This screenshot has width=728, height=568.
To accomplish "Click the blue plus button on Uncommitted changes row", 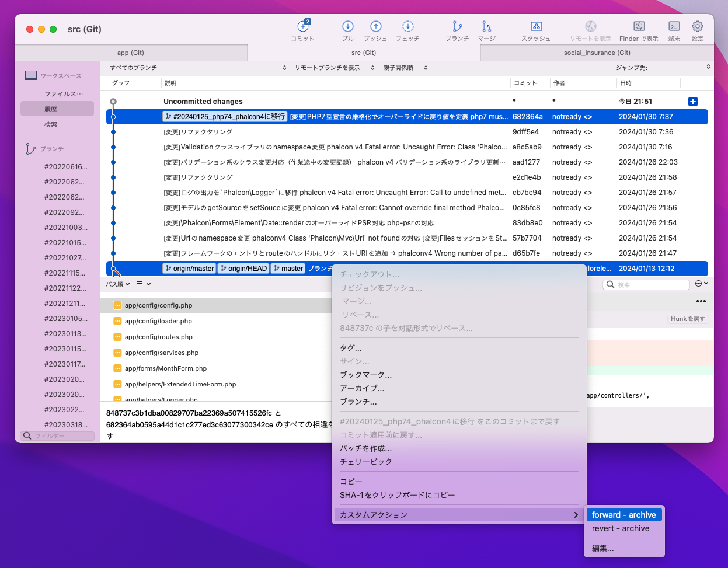I will (x=693, y=102).
